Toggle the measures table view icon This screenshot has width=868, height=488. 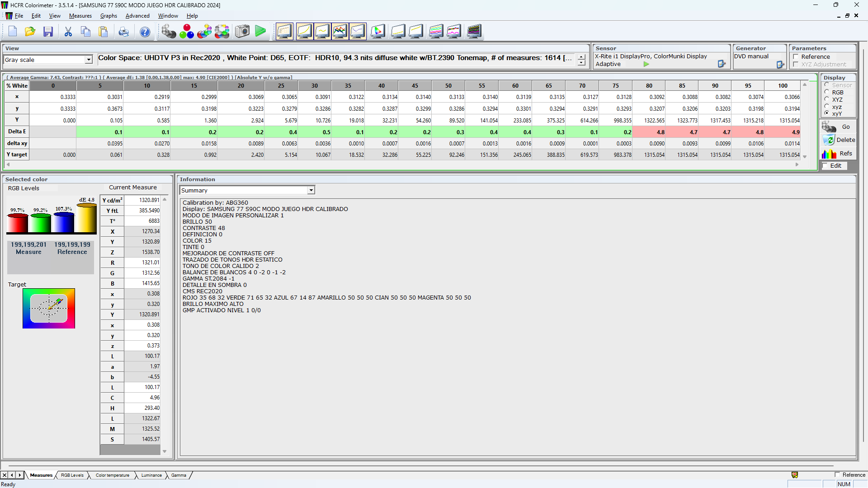[x=285, y=32]
